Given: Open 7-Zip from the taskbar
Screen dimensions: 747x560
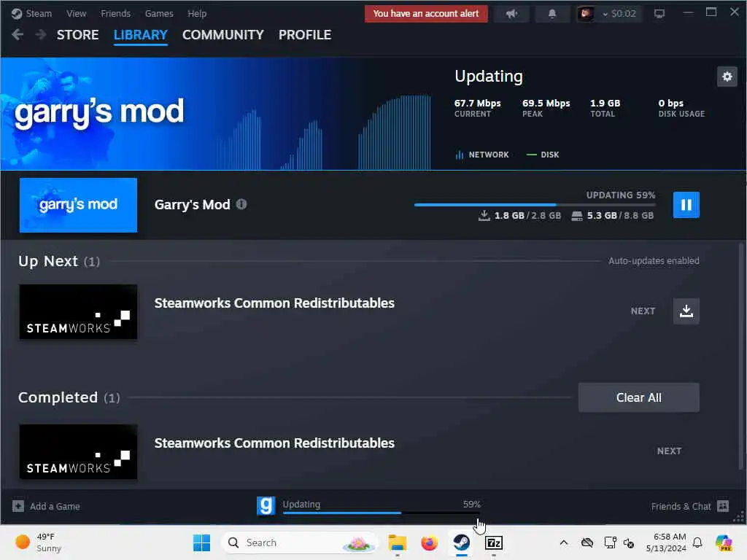Looking at the screenshot, I should point(494,542).
